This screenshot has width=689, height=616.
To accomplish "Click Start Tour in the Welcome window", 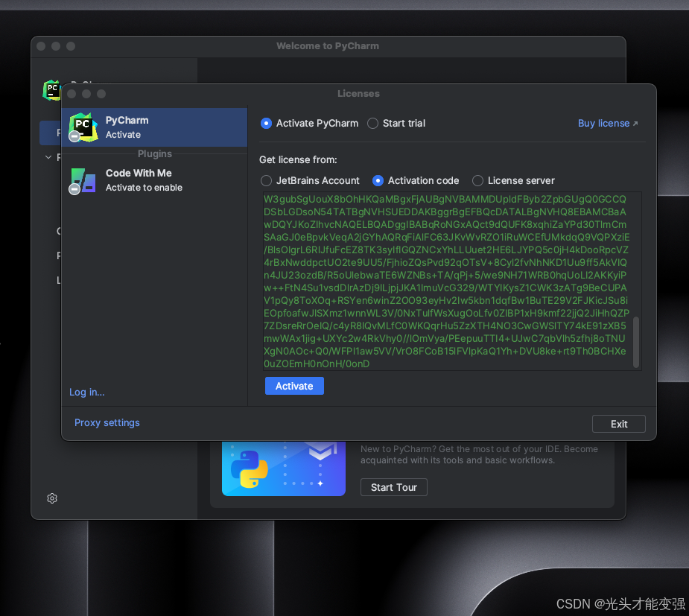I will 394,487.
